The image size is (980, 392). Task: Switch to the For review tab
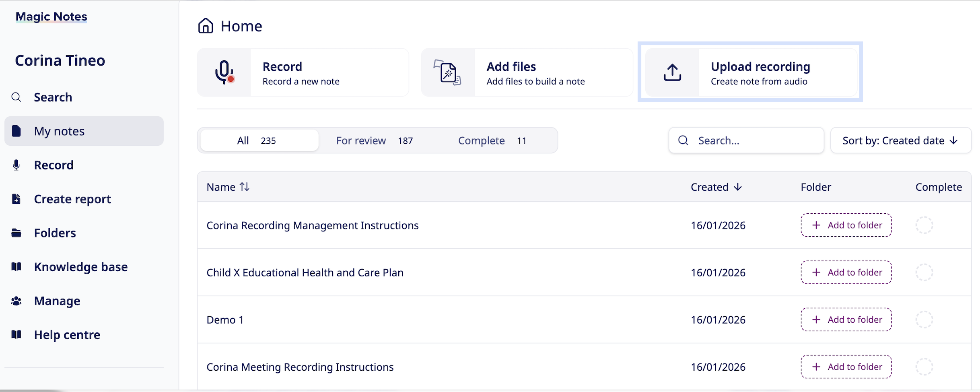(x=374, y=140)
